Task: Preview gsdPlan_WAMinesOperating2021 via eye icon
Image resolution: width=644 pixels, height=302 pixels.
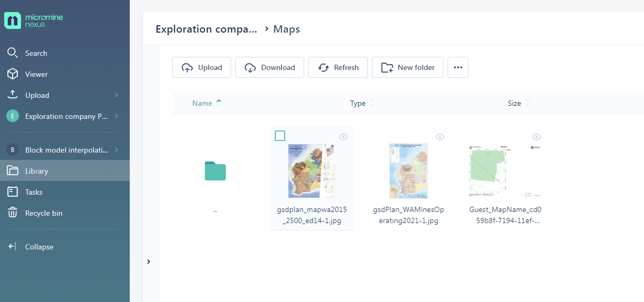Action: 440,137
